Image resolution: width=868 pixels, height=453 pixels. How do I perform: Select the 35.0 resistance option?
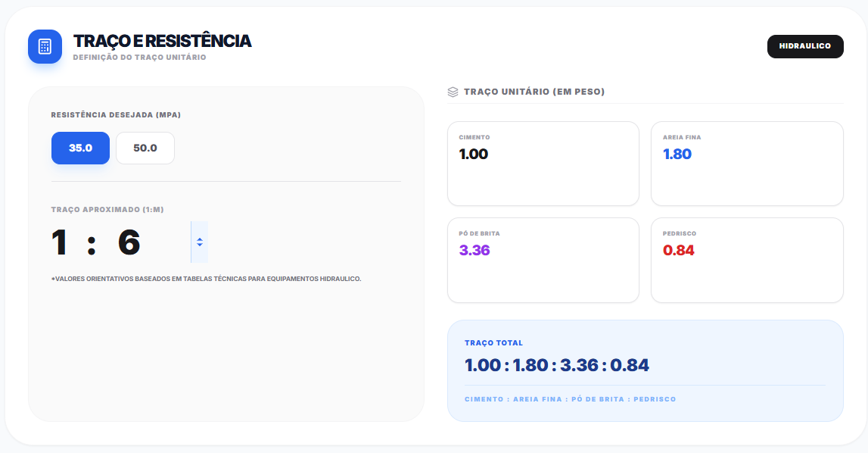tap(80, 148)
